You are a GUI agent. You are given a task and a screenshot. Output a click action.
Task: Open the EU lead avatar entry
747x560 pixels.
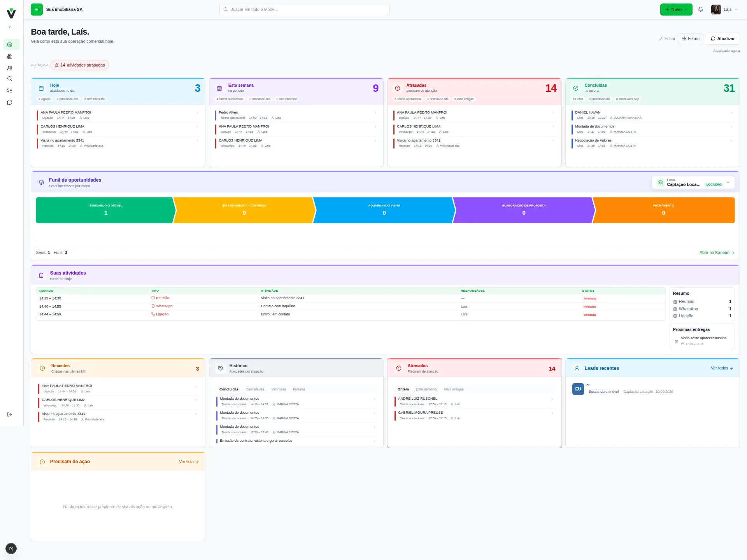[x=578, y=389]
